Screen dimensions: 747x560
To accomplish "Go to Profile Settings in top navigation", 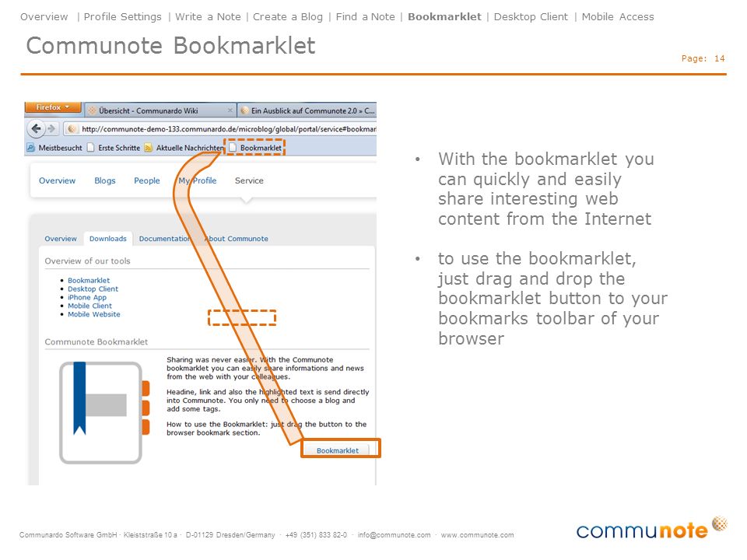I will (x=122, y=16).
